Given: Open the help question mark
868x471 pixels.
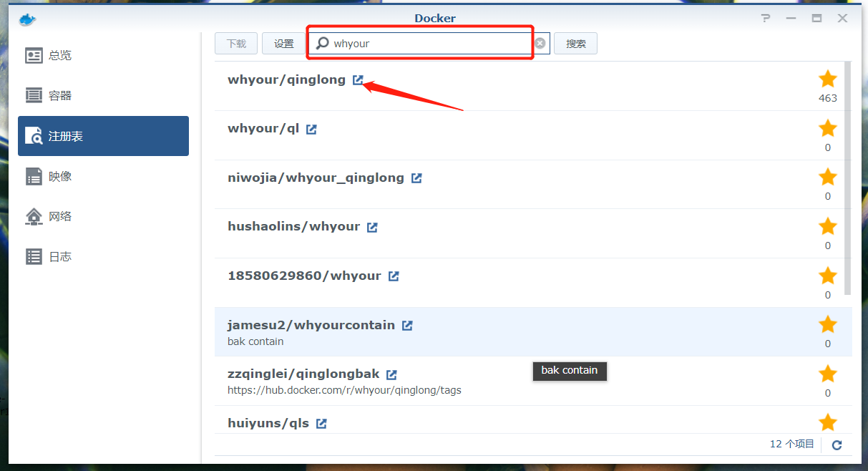Looking at the screenshot, I should pos(765,19).
